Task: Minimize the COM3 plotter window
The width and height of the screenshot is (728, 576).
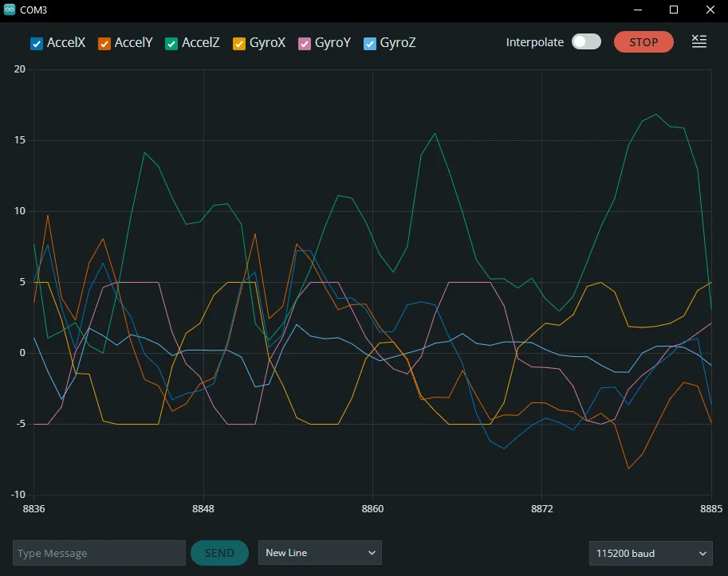Action: click(638, 10)
